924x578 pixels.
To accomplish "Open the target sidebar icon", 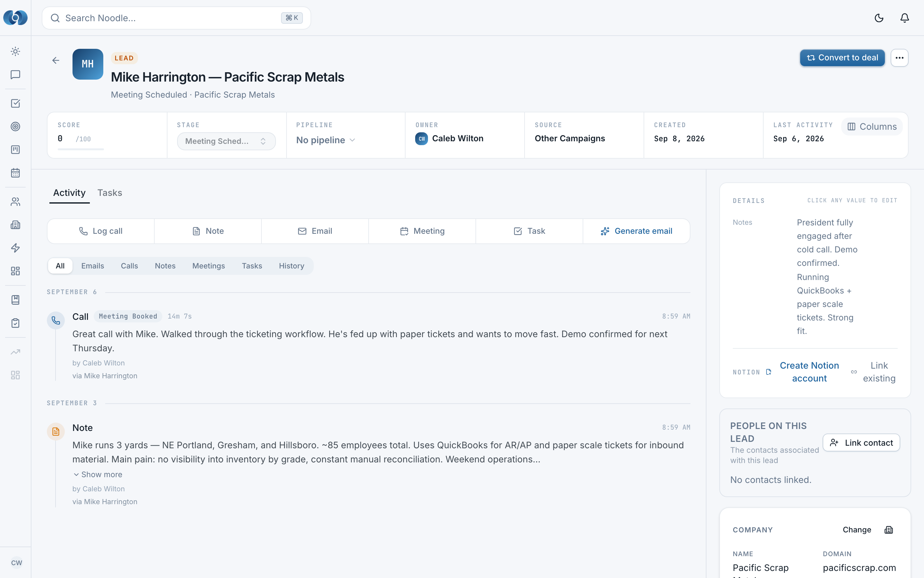I will (x=15, y=127).
